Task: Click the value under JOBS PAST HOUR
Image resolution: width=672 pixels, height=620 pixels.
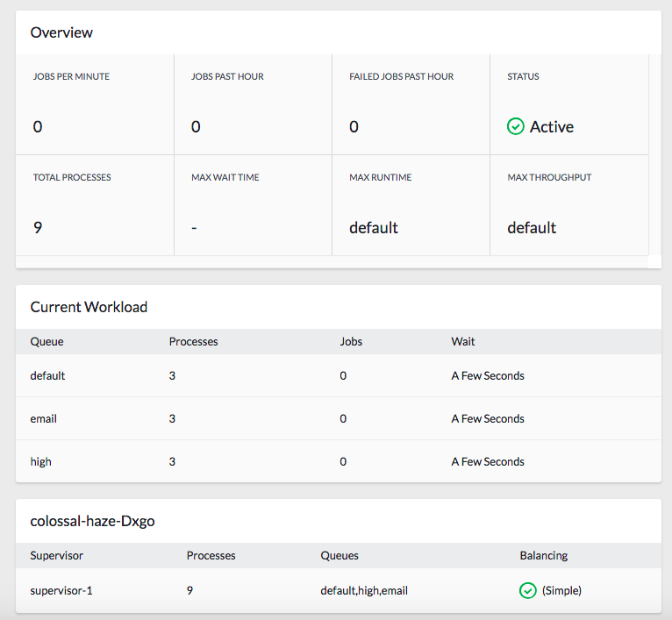Action: 196,127
